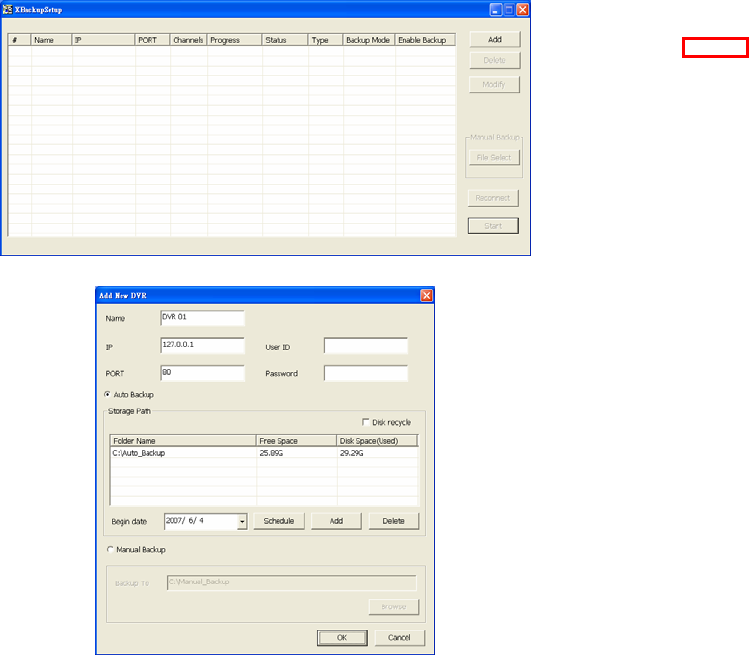Viewport: 749px width, 655px height.
Task: Click the # column header
Action: (x=20, y=40)
